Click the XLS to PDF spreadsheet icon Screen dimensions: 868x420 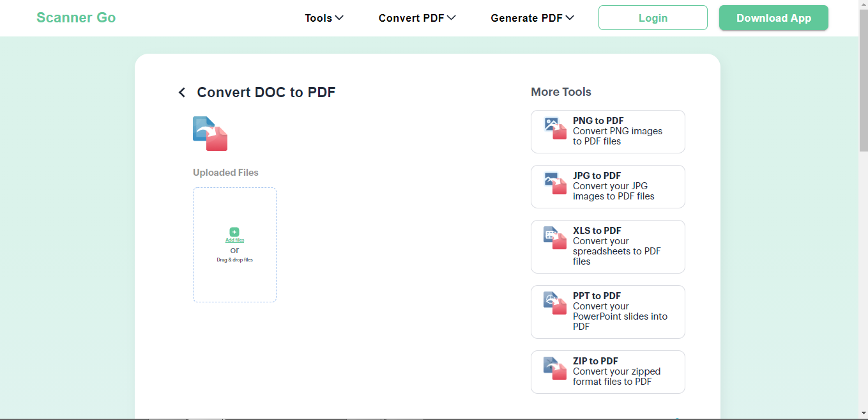555,238
